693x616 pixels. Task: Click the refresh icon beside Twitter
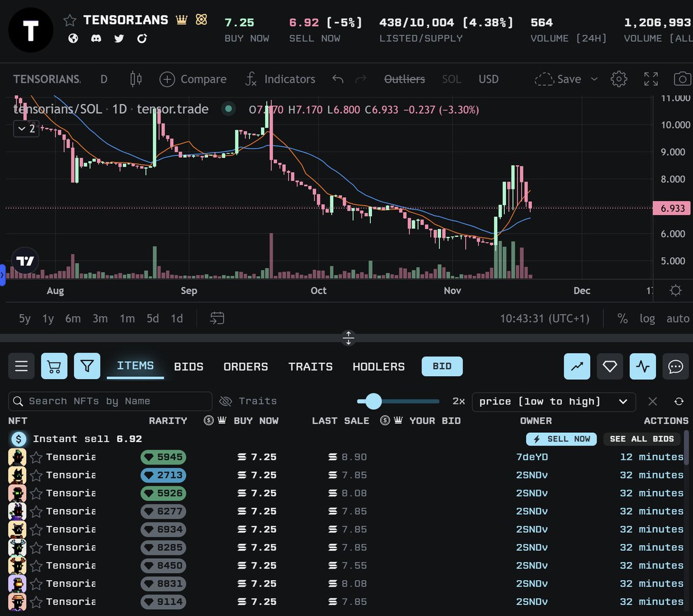coord(142,38)
